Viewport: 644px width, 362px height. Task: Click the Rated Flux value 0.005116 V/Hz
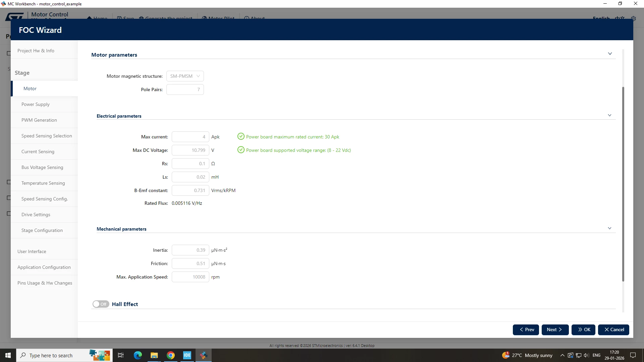click(x=187, y=203)
